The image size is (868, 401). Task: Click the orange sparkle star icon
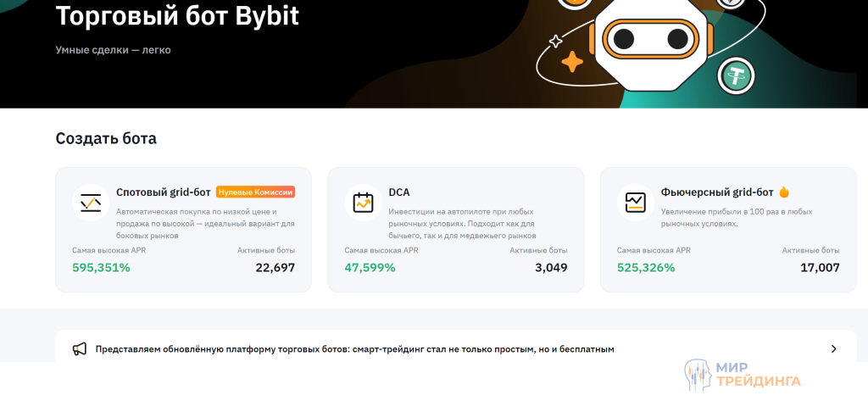point(572,62)
